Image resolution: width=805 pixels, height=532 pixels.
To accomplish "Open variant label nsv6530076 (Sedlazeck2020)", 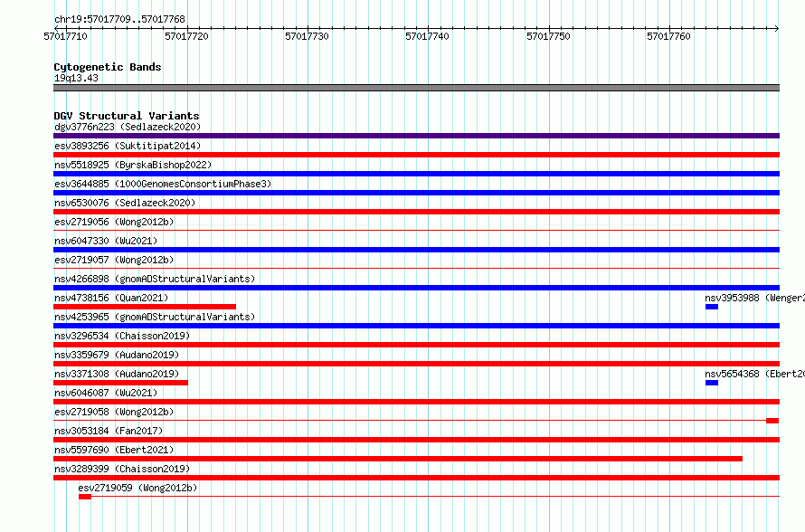I will point(125,203).
